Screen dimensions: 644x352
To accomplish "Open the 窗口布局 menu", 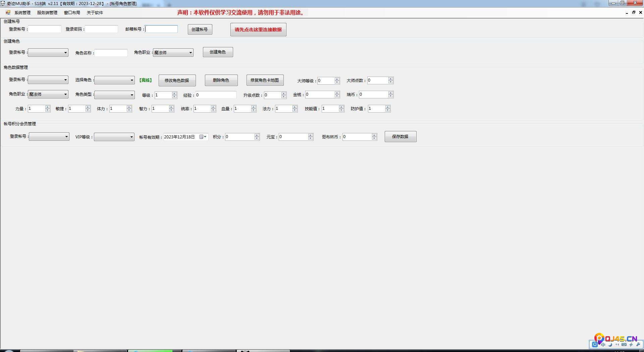I will coord(72,12).
